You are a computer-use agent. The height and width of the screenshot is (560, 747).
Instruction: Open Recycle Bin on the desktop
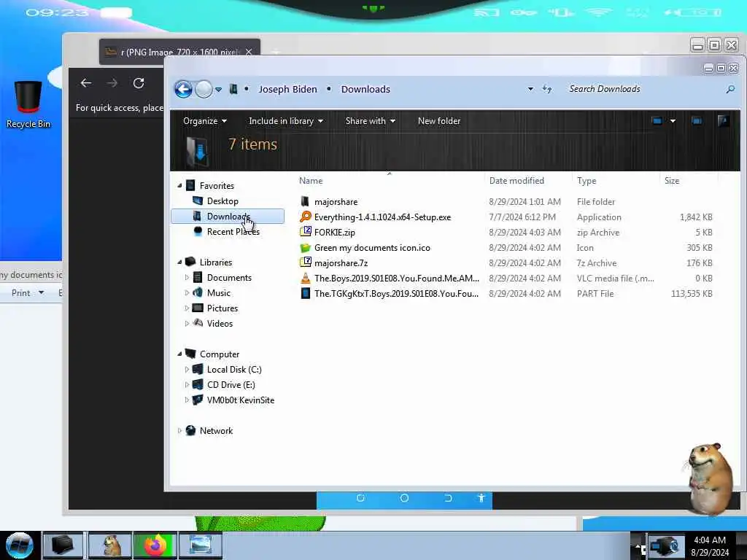(28, 105)
